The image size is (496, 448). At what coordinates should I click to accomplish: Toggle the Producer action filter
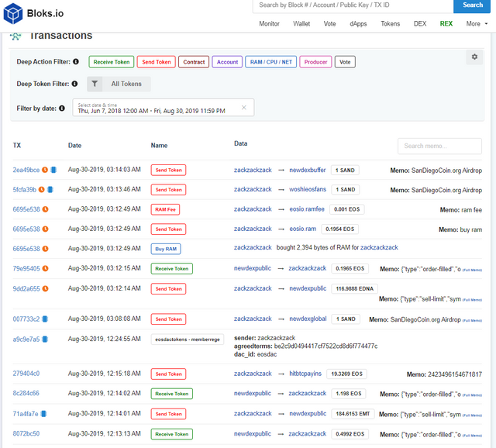315,62
